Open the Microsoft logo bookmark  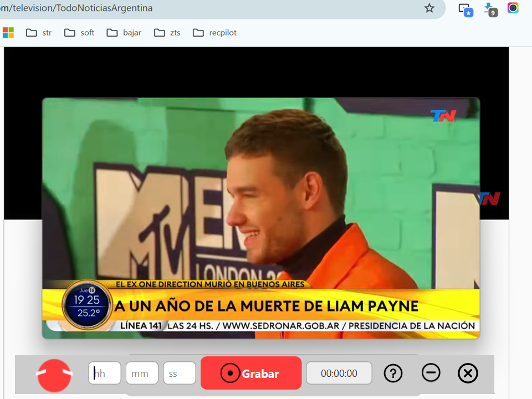(8, 33)
